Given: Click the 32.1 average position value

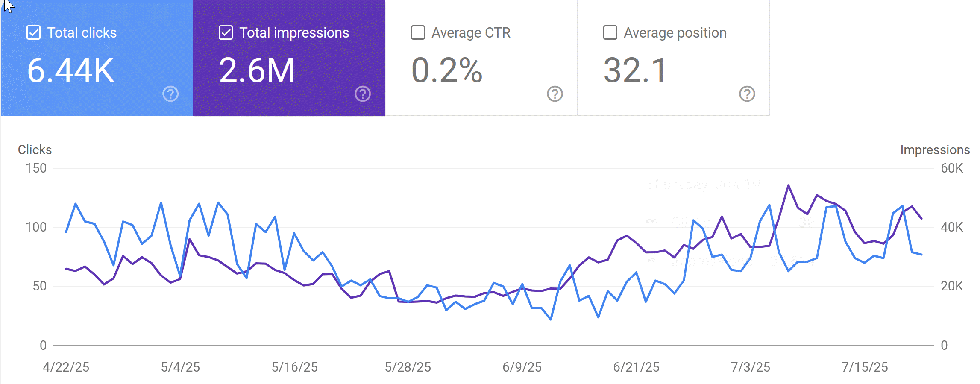Looking at the screenshot, I should coord(635,70).
